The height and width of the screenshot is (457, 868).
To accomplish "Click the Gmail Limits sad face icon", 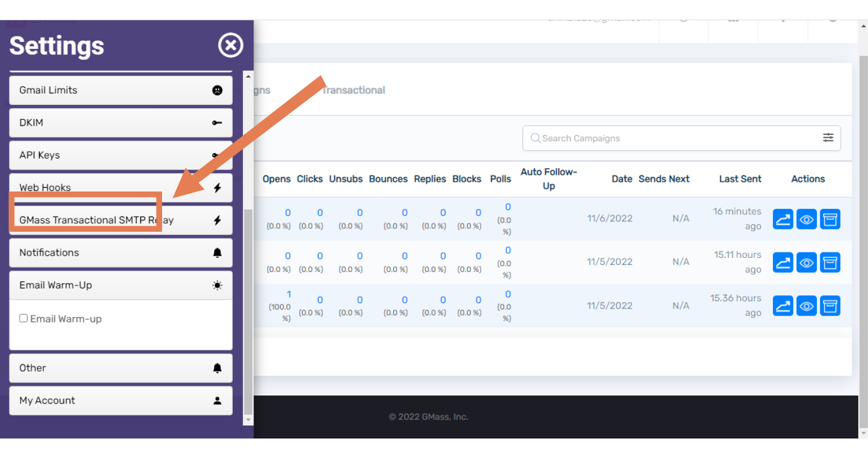I will point(217,90).
